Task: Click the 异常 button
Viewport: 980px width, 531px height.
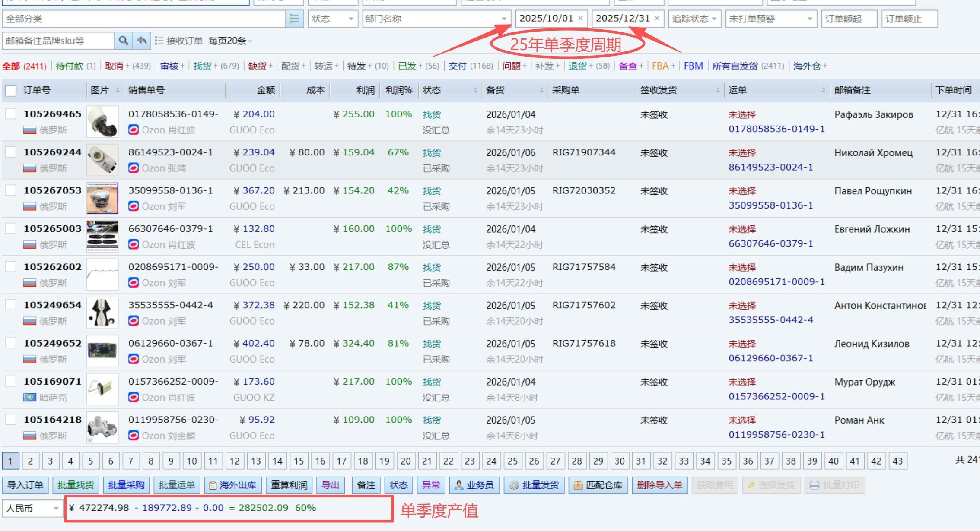Action: [x=431, y=485]
